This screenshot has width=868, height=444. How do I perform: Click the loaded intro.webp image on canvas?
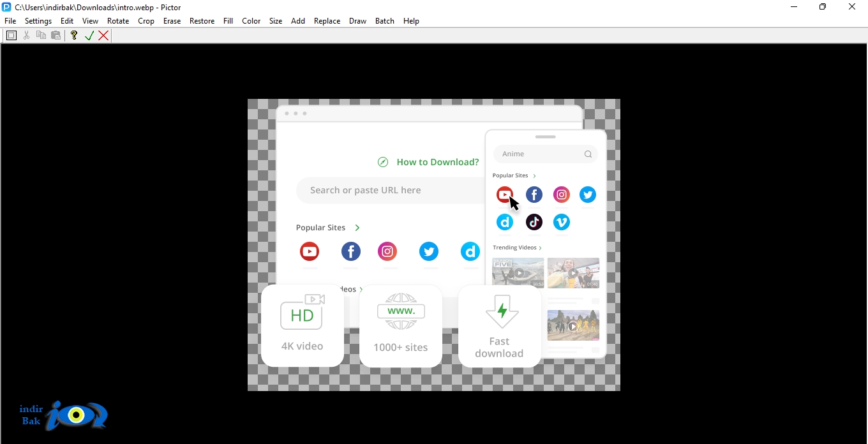(x=434, y=245)
